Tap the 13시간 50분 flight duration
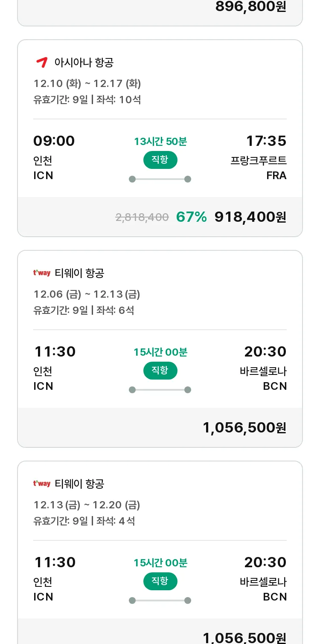Screen dimensions: 320x644 (160, 142)
